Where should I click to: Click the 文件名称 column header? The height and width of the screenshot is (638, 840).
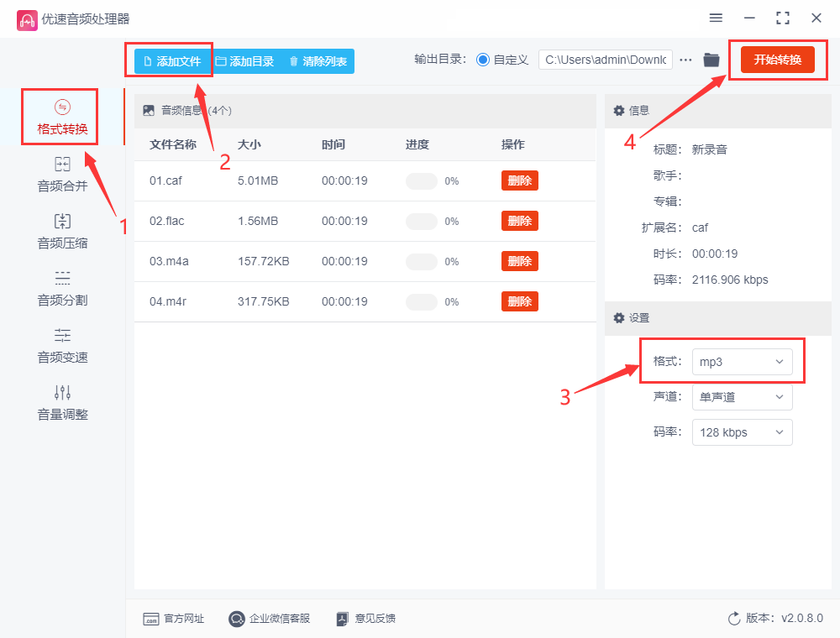(173, 144)
